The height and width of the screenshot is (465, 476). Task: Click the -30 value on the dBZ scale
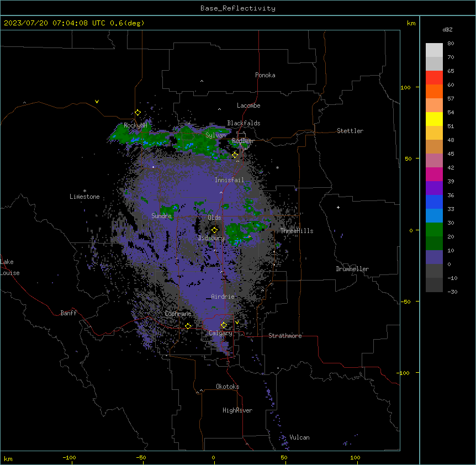(x=452, y=292)
